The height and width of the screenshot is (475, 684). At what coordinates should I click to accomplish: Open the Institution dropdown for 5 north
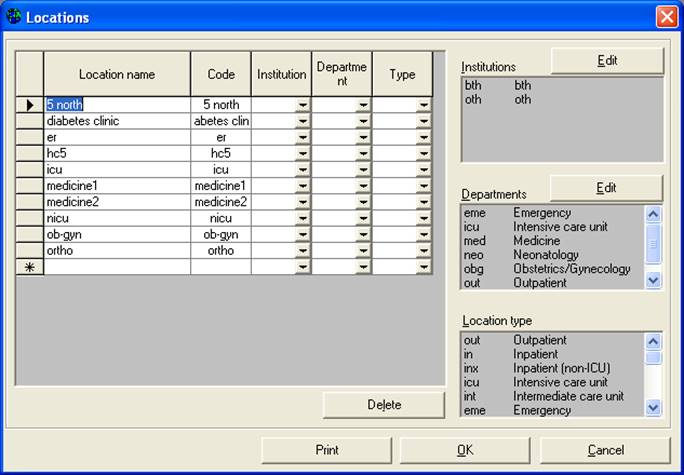pyautogui.click(x=302, y=105)
